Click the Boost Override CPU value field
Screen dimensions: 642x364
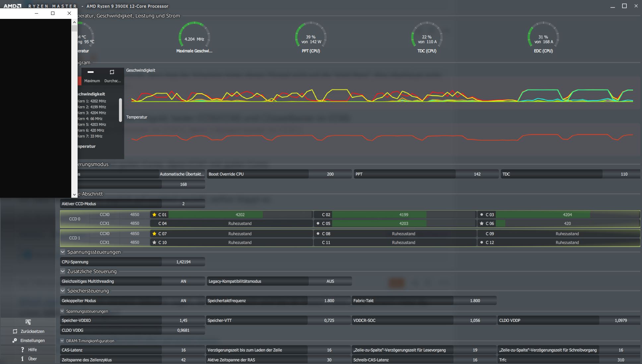point(330,174)
